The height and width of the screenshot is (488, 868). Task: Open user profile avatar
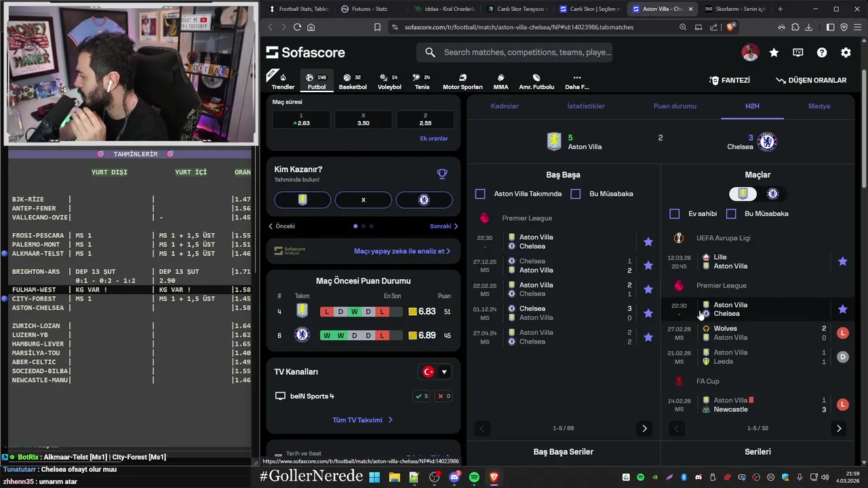(750, 52)
